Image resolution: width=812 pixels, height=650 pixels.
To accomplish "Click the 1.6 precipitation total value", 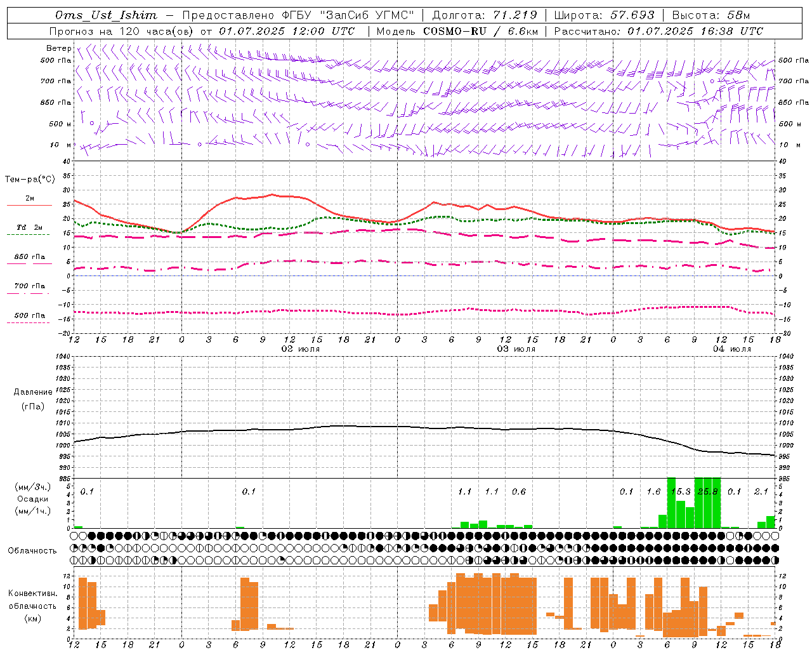I will click(653, 491).
